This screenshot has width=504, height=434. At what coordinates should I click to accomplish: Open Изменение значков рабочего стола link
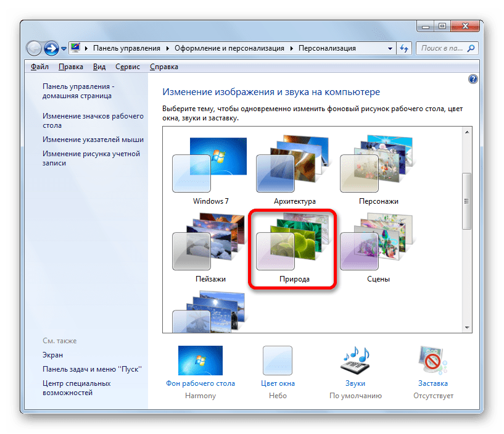point(93,120)
